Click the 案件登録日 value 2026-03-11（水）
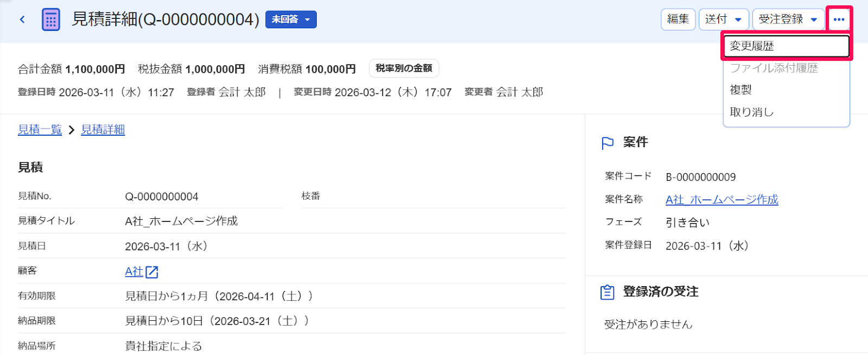The height and width of the screenshot is (355, 868). click(x=707, y=246)
